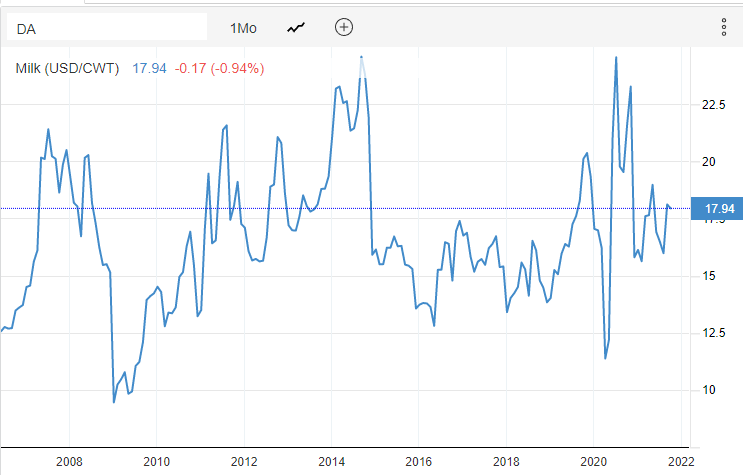This screenshot has width=743, height=475.
Task: Click the Milk (USD/CWT) legend label
Action: [68, 69]
